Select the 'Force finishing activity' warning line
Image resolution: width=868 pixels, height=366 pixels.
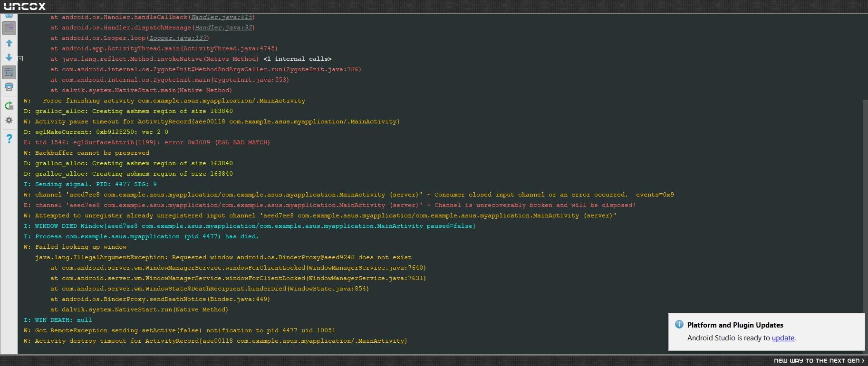164,101
